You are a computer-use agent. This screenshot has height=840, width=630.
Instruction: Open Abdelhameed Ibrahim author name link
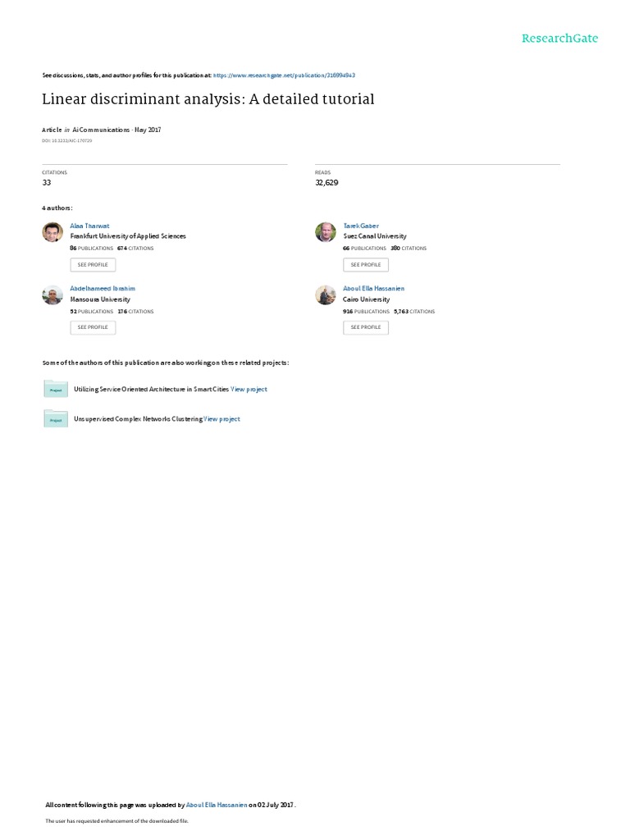click(x=103, y=288)
